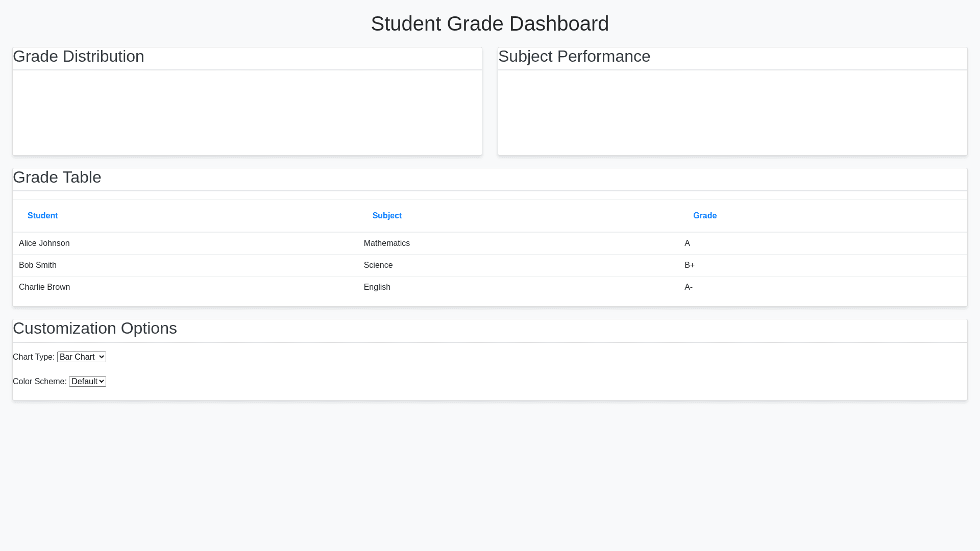Click the B+ grade cell
Viewport: 980px width, 551px height.
click(690, 265)
